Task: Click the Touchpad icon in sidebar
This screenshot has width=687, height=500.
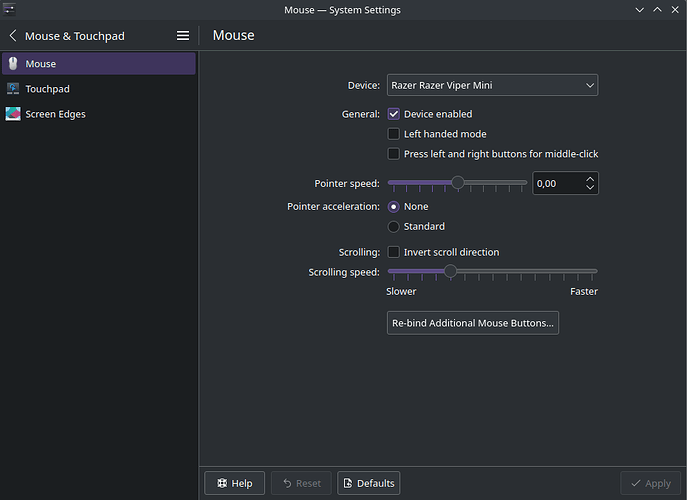Action: coord(13,89)
